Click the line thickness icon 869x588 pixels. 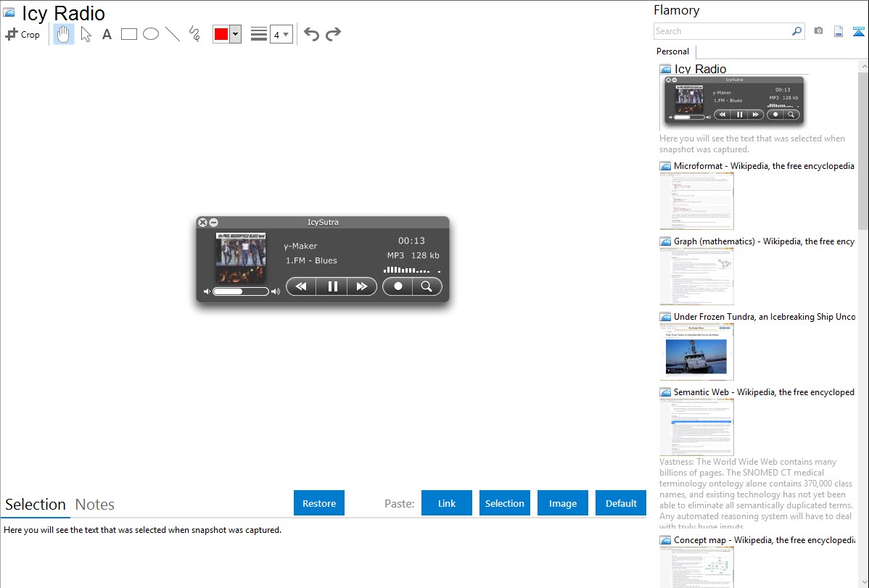point(258,34)
